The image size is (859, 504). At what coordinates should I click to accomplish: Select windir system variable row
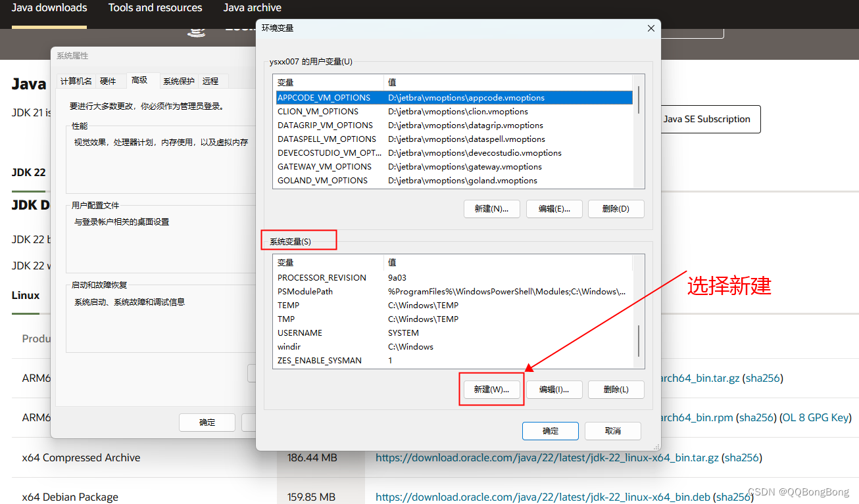(x=453, y=347)
